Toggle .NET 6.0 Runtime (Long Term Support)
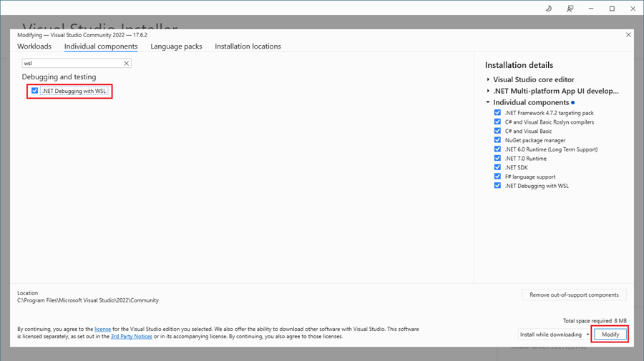The image size is (644, 361). point(497,149)
